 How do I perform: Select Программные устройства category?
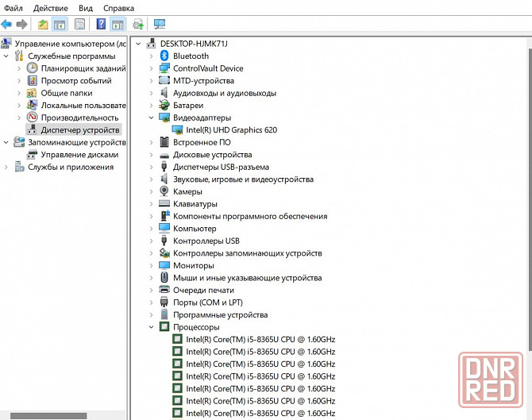point(221,315)
